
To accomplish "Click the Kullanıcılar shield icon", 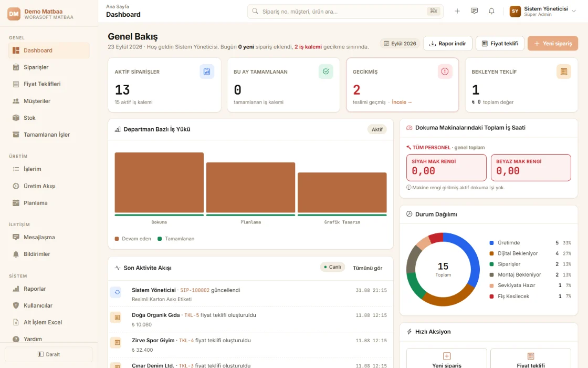I will (x=16, y=305).
